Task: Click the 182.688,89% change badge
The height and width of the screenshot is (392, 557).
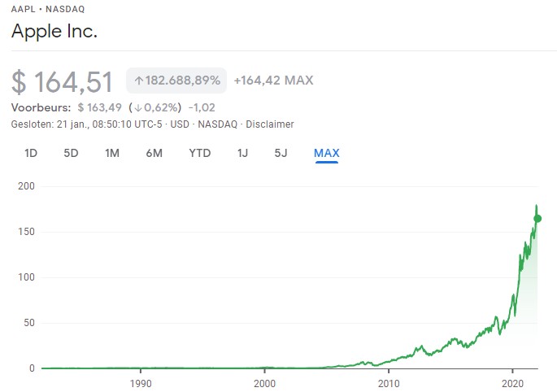Action: pos(176,81)
